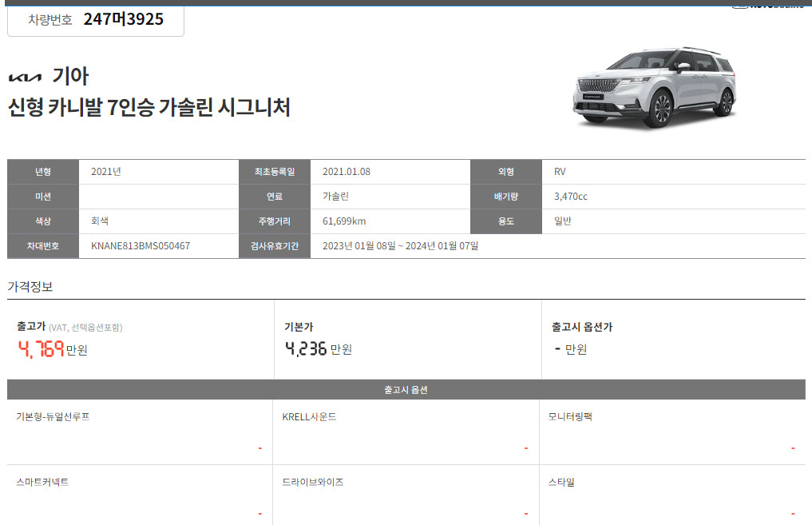Click the 출고시 옵션가 label

[582, 327]
